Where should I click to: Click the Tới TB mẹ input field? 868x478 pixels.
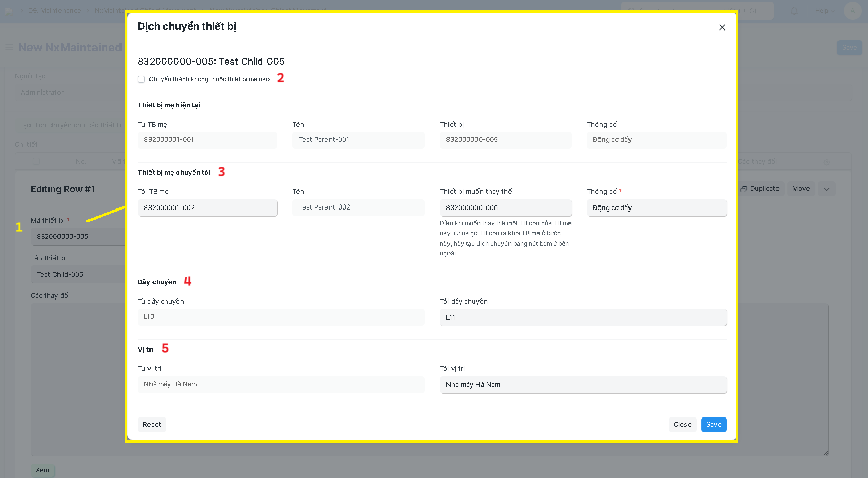point(207,208)
